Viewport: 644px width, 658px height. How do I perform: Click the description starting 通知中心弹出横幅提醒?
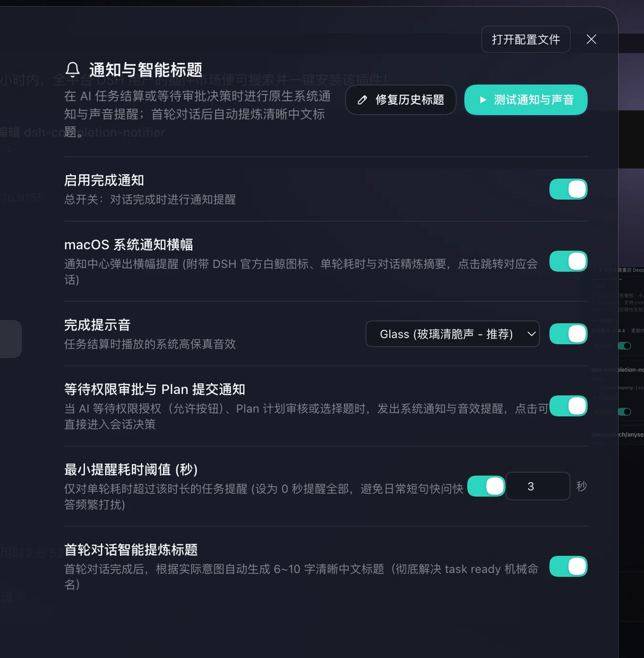pyautogui.click(x=301, y=271)
